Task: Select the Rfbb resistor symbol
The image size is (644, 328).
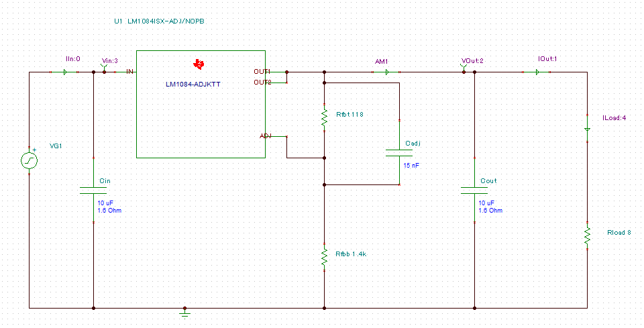Action: point(324,257)
